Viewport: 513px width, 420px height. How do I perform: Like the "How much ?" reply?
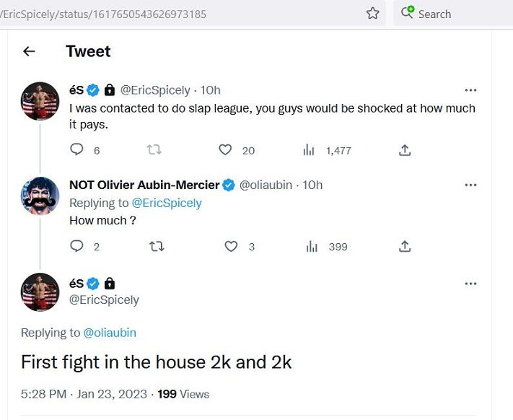pos(231,246)
